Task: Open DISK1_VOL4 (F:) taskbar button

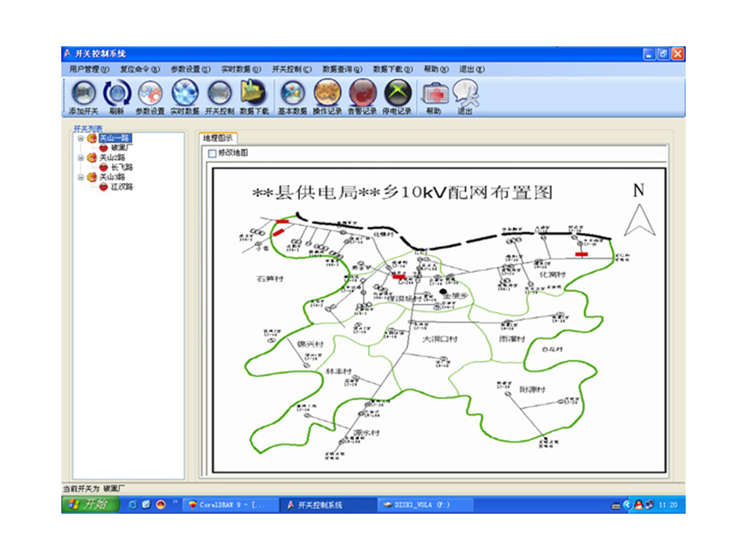Action: click(426, 505)
